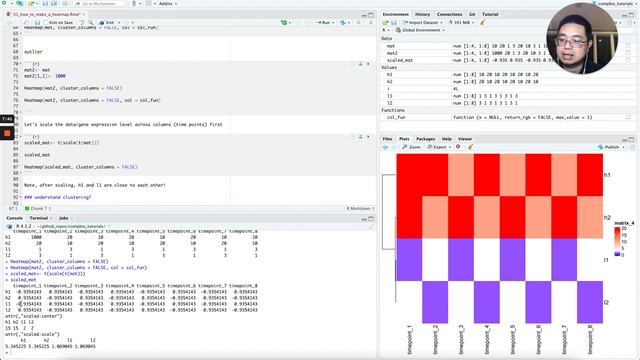Collapse code chunk at line 82

point(21,137)
